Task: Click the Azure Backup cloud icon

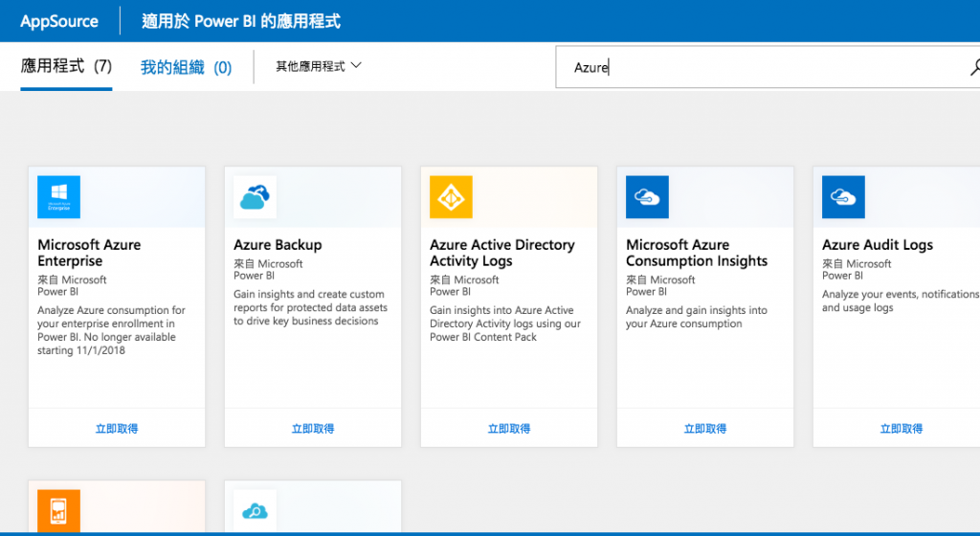Action: coord(255,197)
